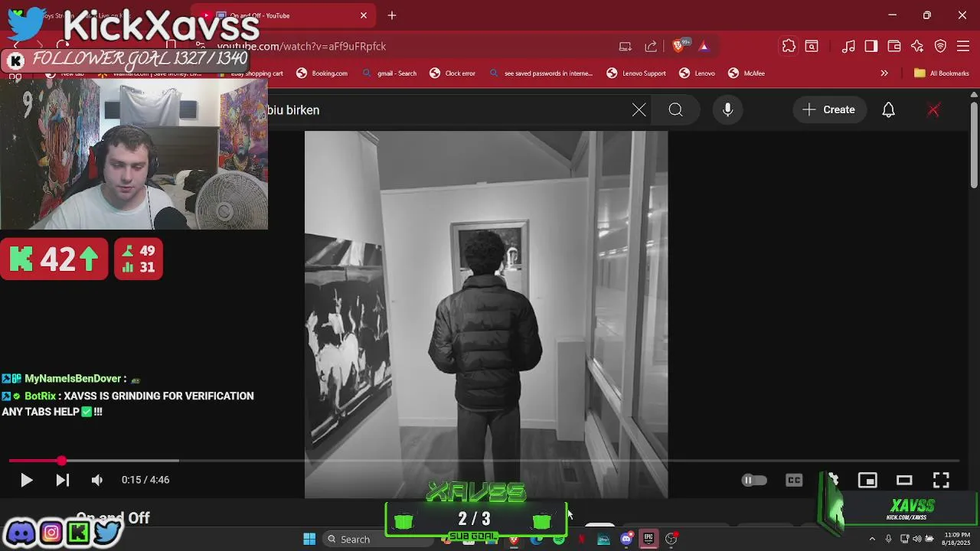Enter fullscreen video mode

[x=941, y=480]
